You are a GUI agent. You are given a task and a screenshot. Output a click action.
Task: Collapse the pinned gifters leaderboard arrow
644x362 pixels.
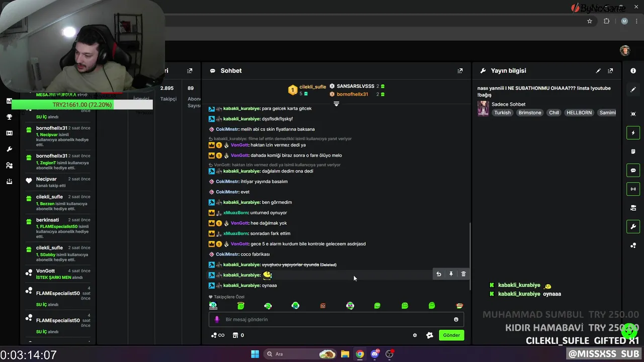[x=336, y=104]
